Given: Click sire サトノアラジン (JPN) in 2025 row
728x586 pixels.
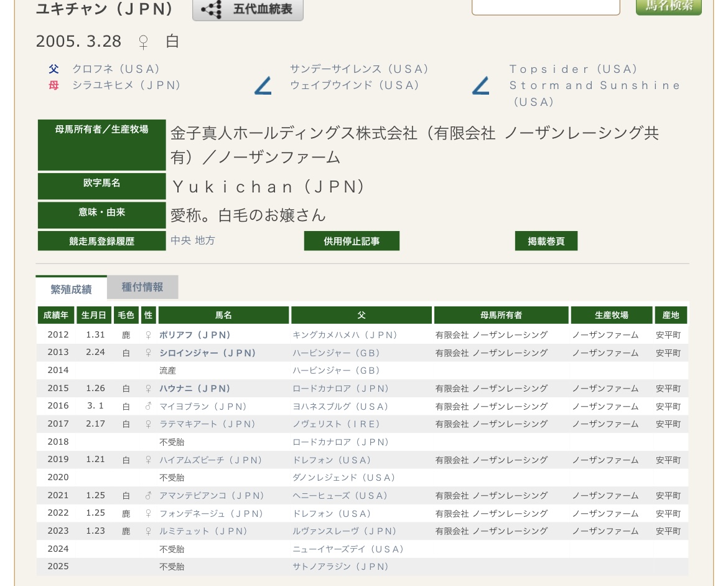Looking at the screenshot, I should pos(340,567).
